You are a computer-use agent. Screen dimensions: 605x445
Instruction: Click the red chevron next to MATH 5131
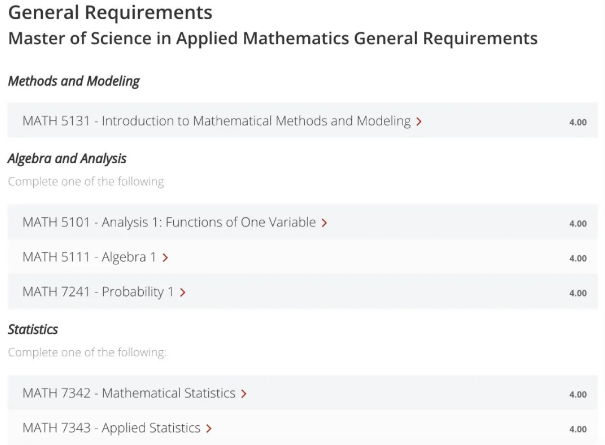point(419,121)
